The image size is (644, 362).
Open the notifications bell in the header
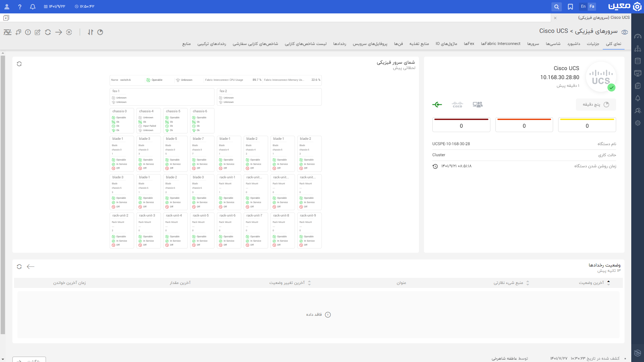[x=33, y=7]
